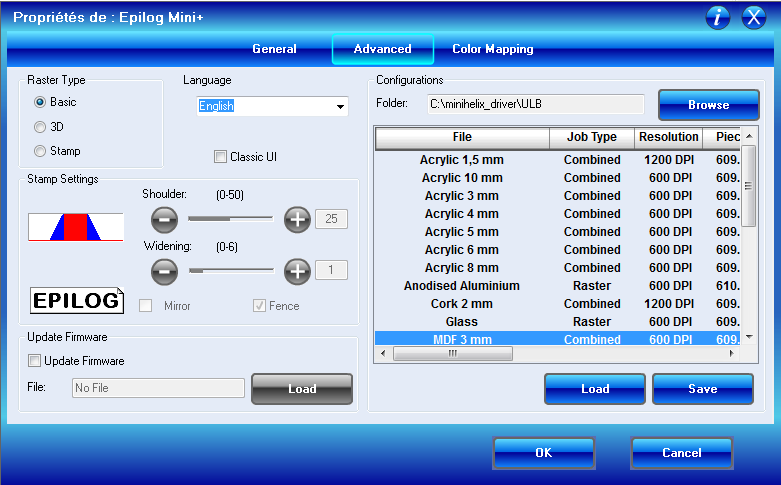The image size is (781, 485).
Task: Sort by the Resolution column header
Action: pyautogui.click(x=668, y=137)
